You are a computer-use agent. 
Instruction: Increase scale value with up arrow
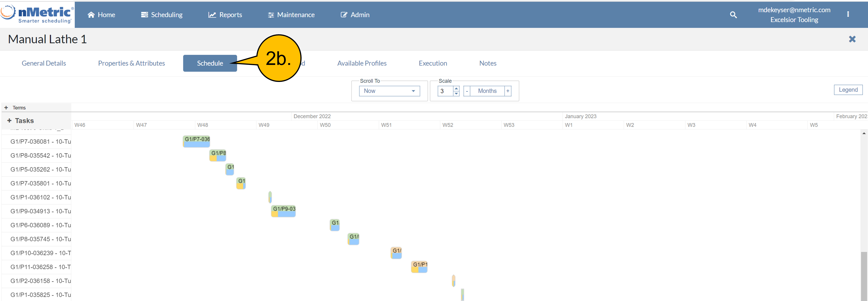click(456, 89)
